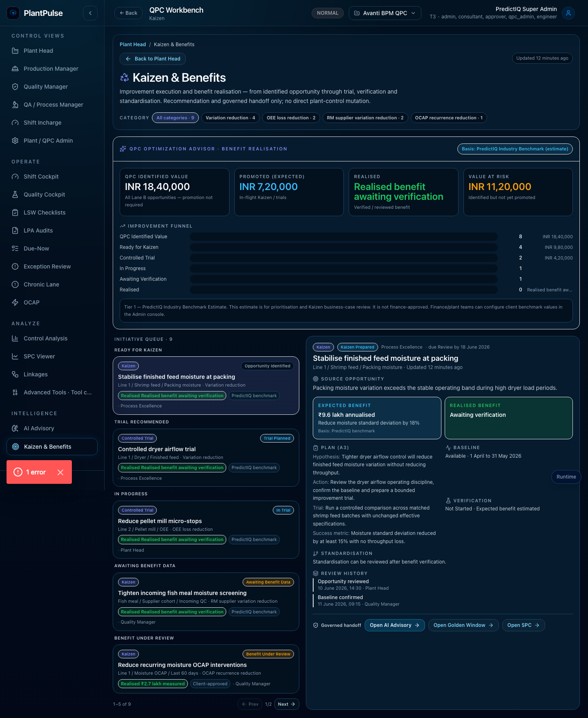Open SPC handoff link
Screen dimensions: 588x718
coord(523,625)
